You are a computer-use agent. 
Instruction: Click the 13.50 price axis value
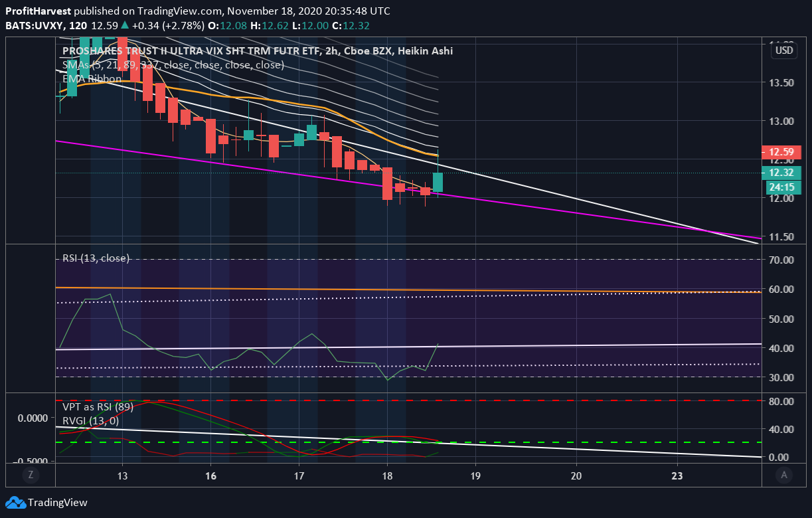click(781, 83)
